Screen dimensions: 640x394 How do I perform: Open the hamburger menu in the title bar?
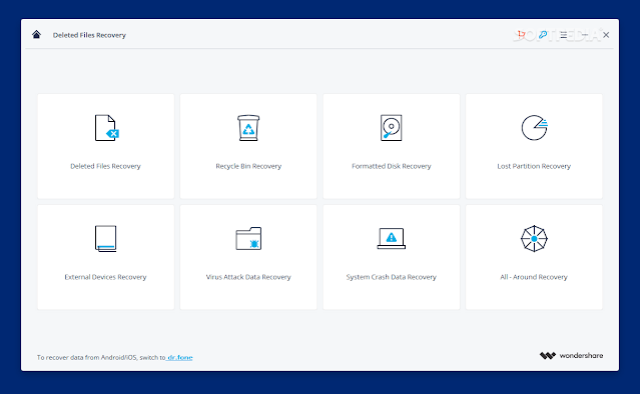coord(564,35)
